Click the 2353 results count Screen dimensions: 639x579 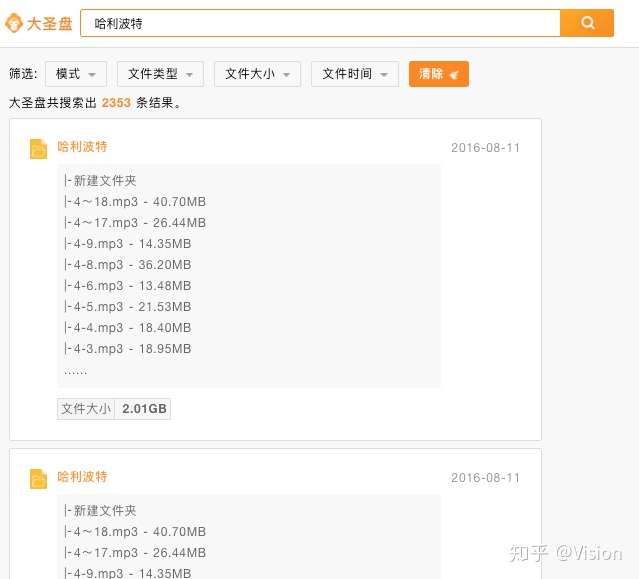[x=116, y=103]
